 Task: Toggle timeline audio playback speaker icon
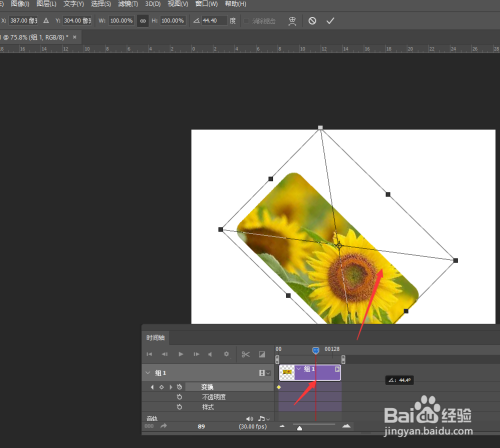coord(210,354)
